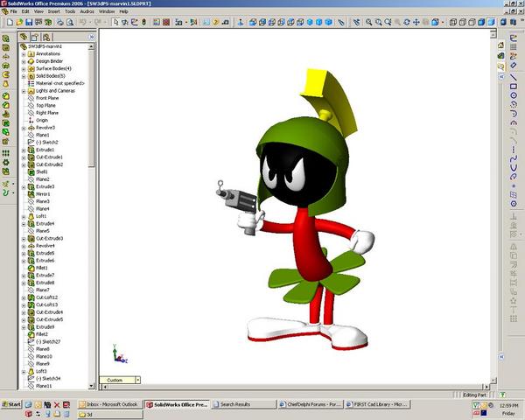
Task: Select Front Plane in the feature tree
Action: 47,98
